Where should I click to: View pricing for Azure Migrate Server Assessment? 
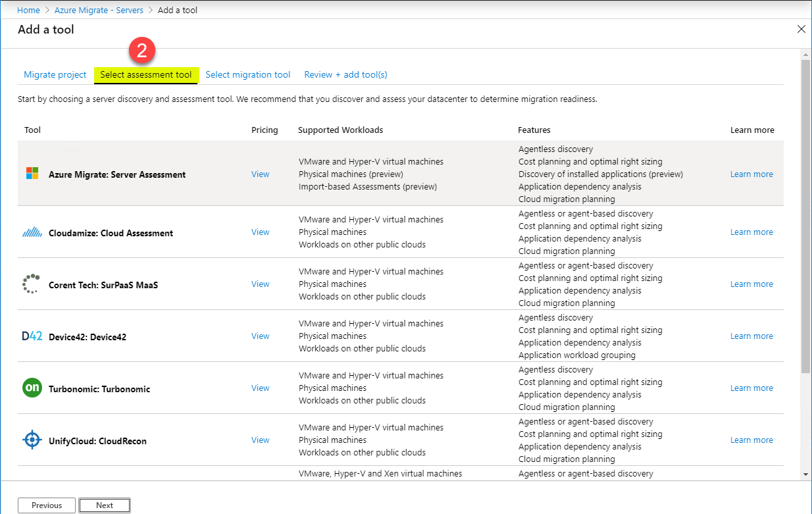(261, 174)
